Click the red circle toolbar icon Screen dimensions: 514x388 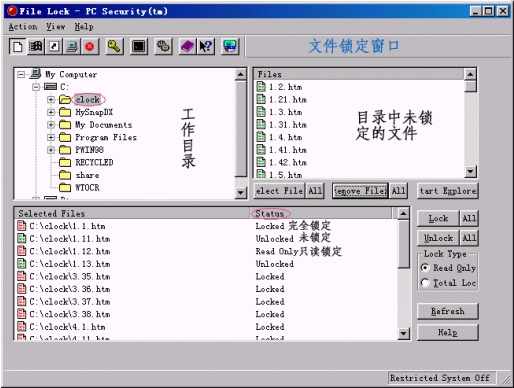[x=90, y=47]
